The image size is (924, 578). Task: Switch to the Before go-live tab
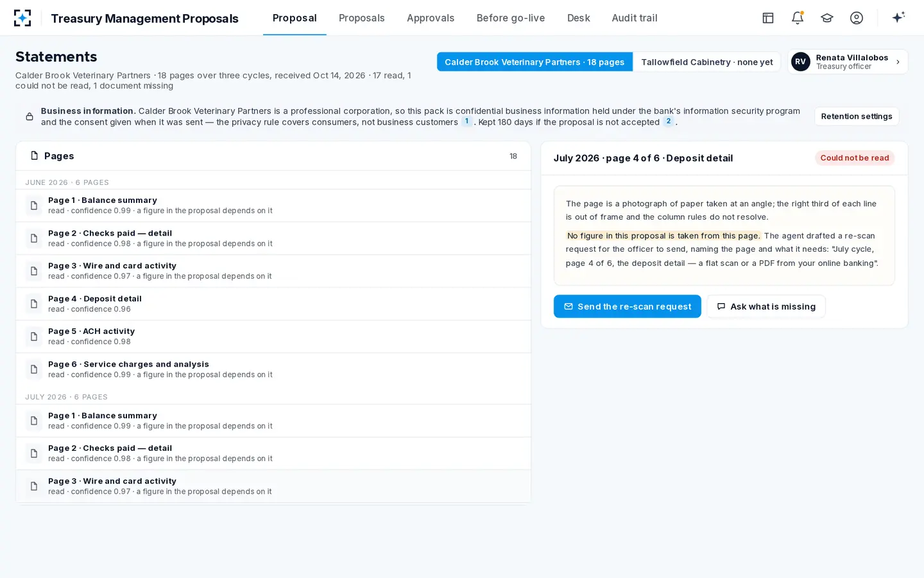pyautogui.click(x=511, y=18)
